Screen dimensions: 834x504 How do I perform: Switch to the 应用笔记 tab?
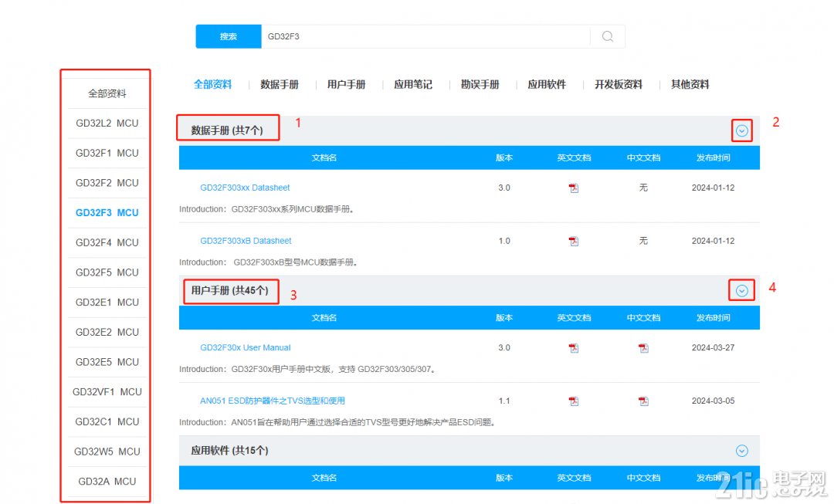point(413,85)
